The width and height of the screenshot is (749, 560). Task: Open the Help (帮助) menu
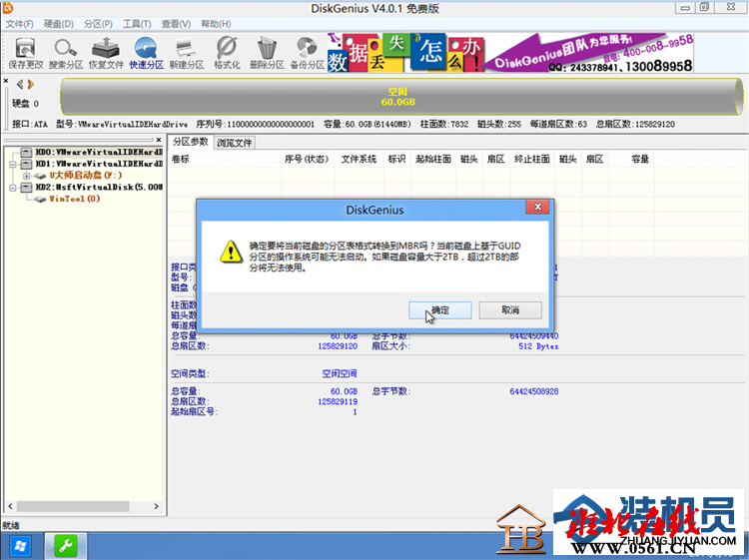[x=216, y=24]
